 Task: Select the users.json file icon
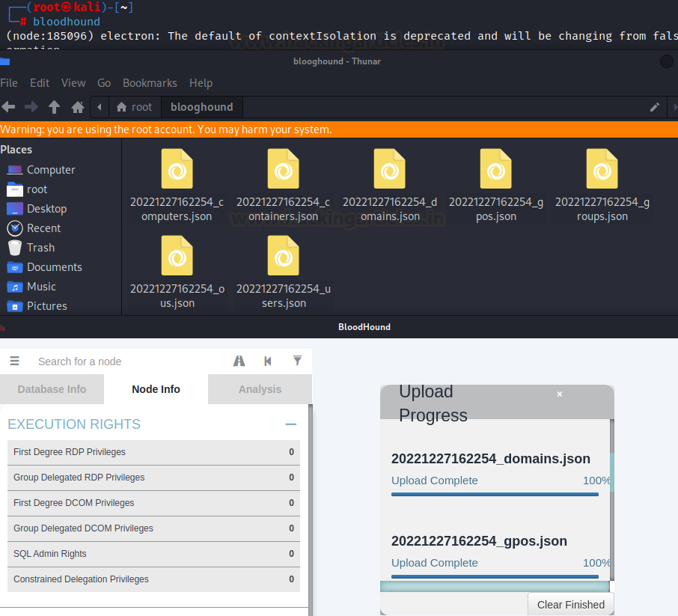283,256
